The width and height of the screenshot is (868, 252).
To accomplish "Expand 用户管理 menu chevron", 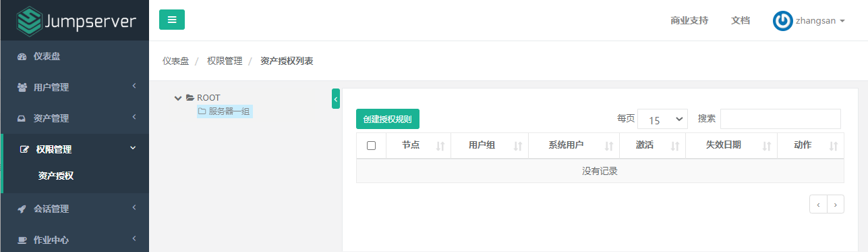I will [134, 86].
